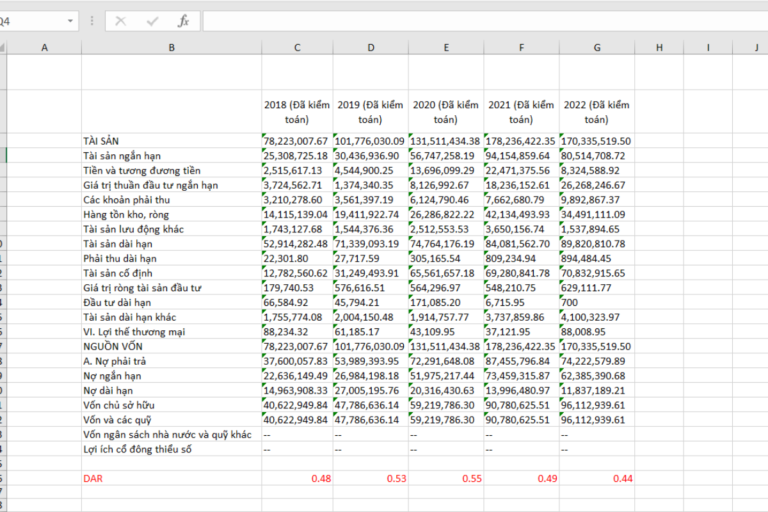
Task: Click into the formula bar input area
Action: coord(480,21)
